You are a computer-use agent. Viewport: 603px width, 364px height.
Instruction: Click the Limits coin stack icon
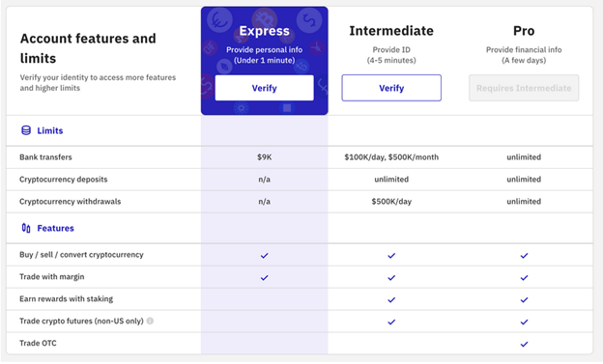click(26, 130)
